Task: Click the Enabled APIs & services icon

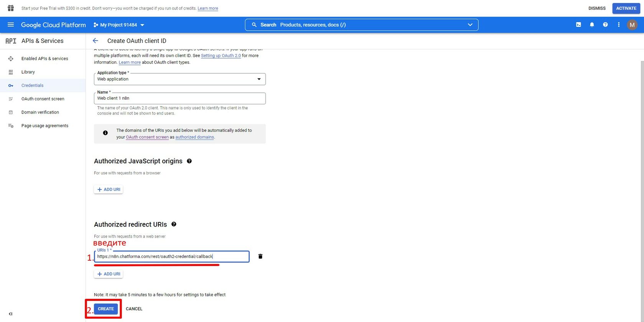Action: click(x=11, y=59)
